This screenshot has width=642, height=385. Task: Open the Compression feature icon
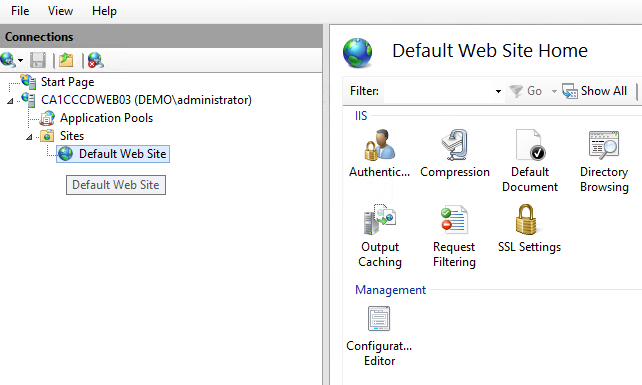[x=454, y=145]
